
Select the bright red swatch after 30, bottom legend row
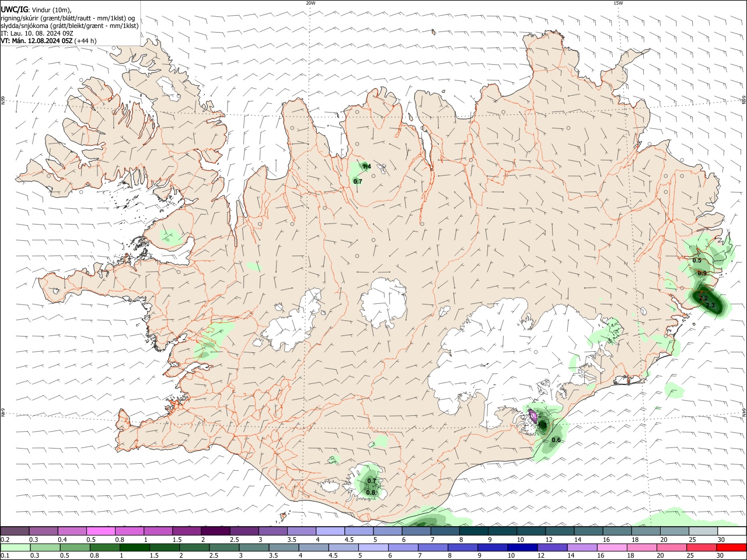(732, 548)
